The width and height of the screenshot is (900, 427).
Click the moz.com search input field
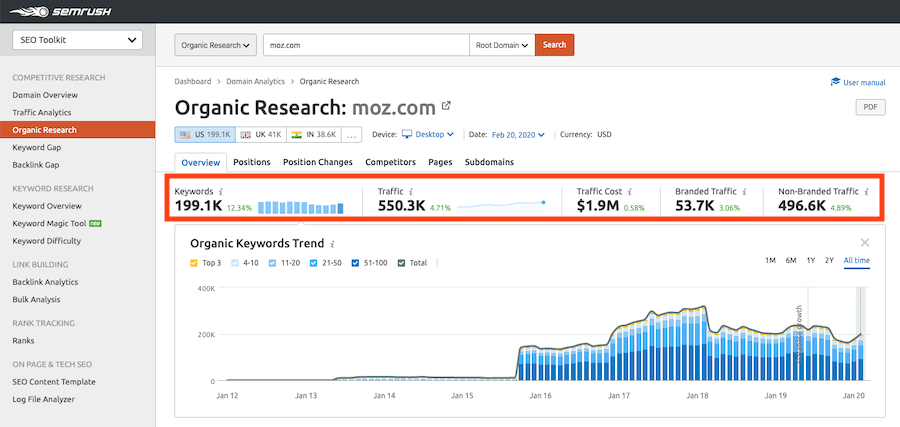click(365, 45)
